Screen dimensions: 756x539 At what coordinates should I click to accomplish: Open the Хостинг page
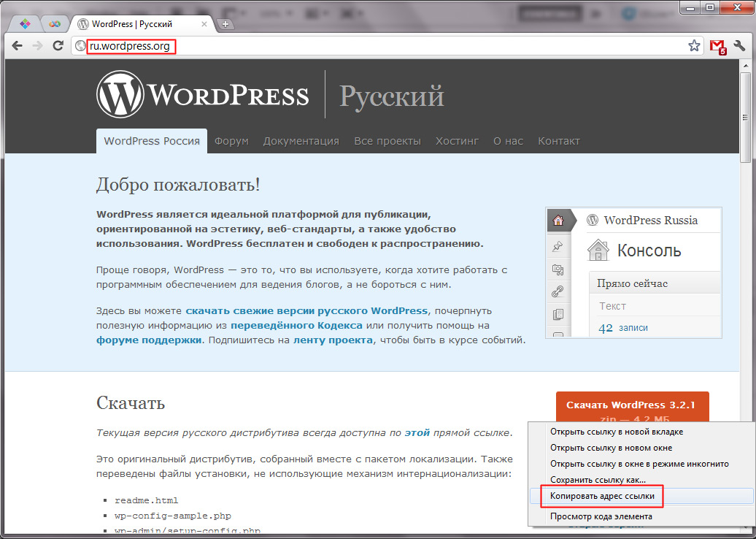click(457, 142)
